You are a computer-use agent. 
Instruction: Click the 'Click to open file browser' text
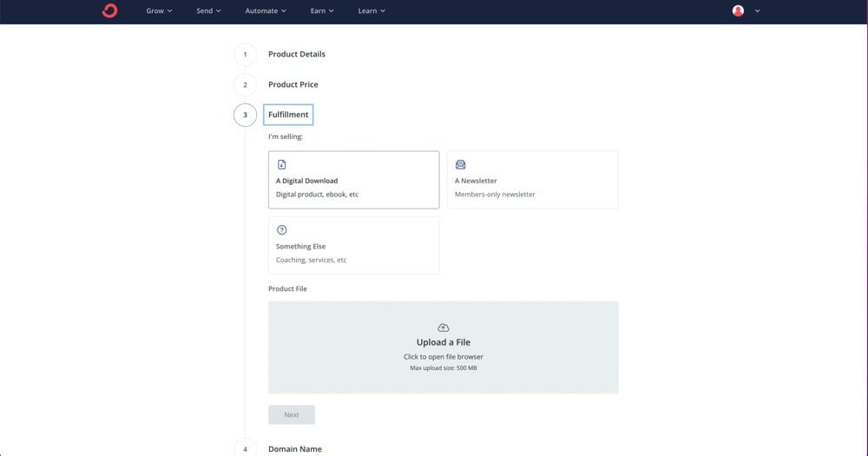(444, 357)
